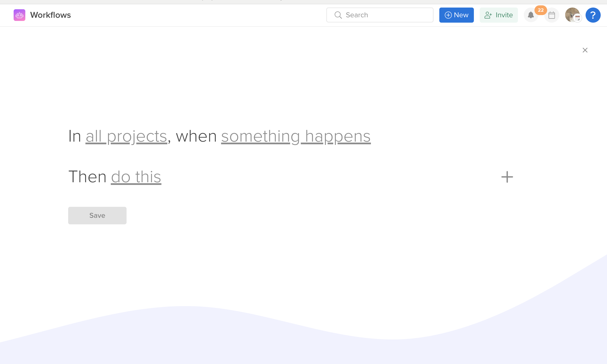Viewport: 607px width, 364px height.
Task: Click the Invite button
Action: coord(498,15)
